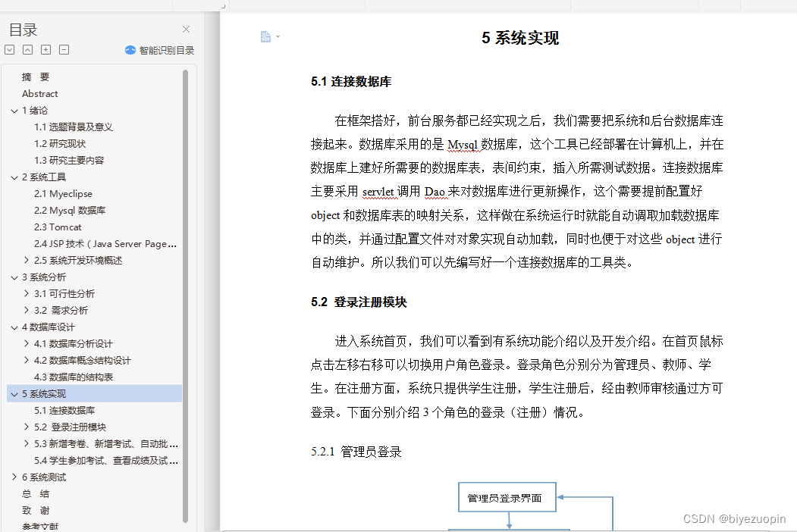The height and width of the screenshot is (532, 797).
Task: Collapse the 2 系统工具 chapter
Action: pyautogui.click(x=14, y=177)
